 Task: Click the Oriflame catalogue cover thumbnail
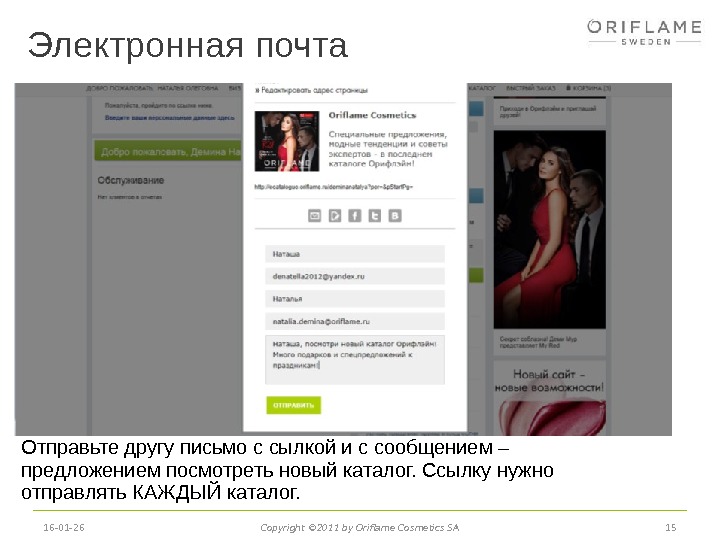point(287,141)
